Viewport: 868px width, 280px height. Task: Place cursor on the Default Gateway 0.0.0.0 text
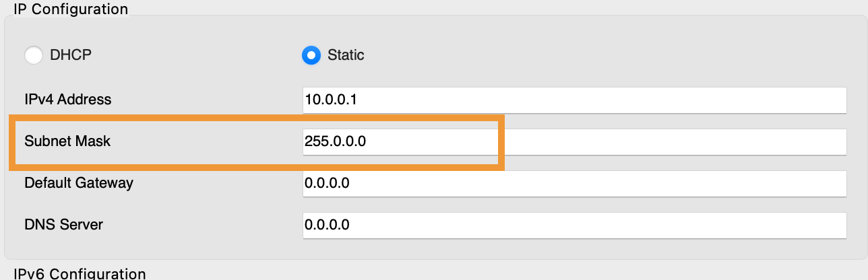click(327, 183)
